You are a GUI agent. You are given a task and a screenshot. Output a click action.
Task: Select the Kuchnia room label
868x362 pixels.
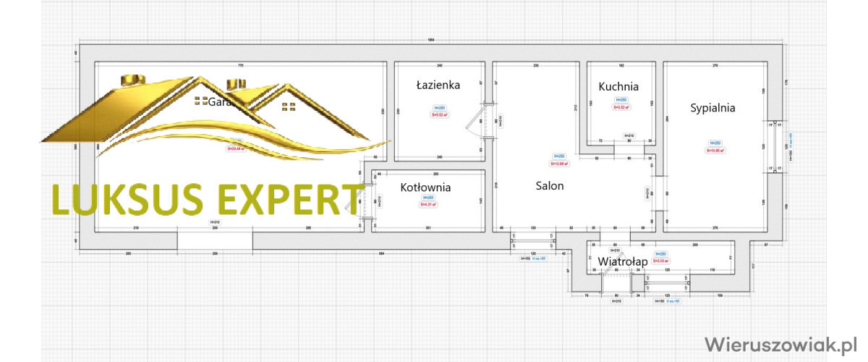618,86
